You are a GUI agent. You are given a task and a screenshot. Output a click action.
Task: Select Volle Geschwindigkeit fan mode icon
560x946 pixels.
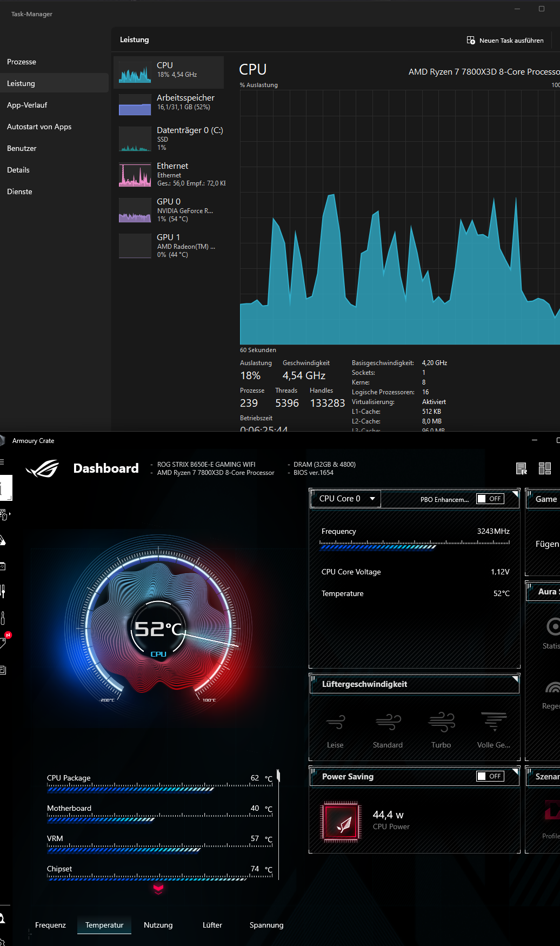[x=494, y=722]
